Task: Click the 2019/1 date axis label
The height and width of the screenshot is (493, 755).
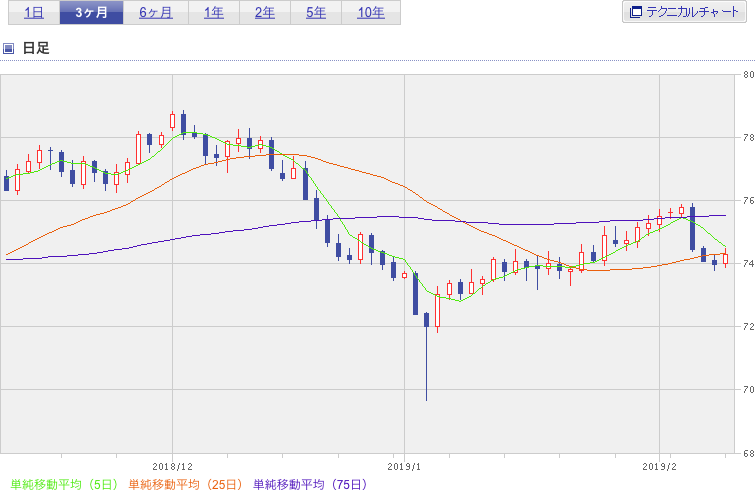Action: click(x=404, y=467)
